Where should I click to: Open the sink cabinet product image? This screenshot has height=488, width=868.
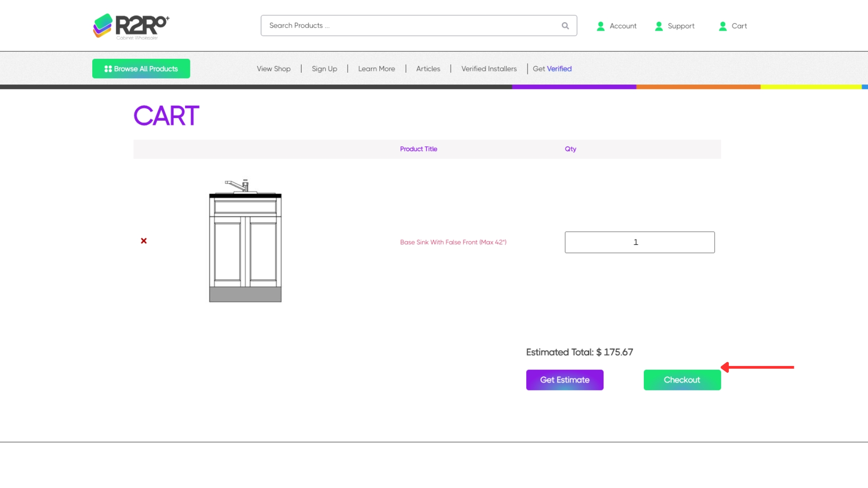click(x=245, y=240)
